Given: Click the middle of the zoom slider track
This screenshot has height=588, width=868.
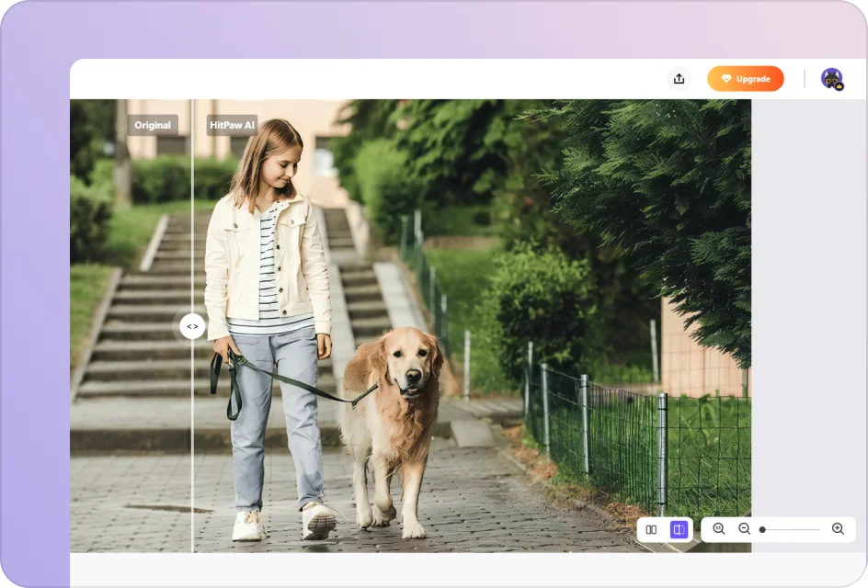Looking at the screenshot, I should pos(791,530).
